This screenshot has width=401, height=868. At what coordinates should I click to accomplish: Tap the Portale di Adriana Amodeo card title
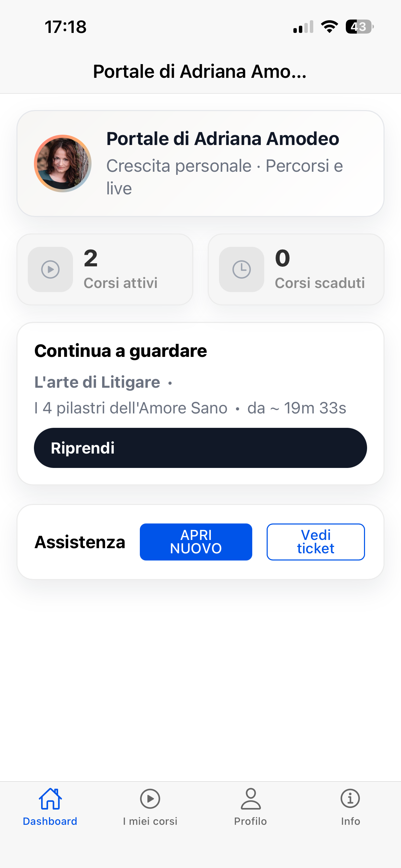[223, 139]
